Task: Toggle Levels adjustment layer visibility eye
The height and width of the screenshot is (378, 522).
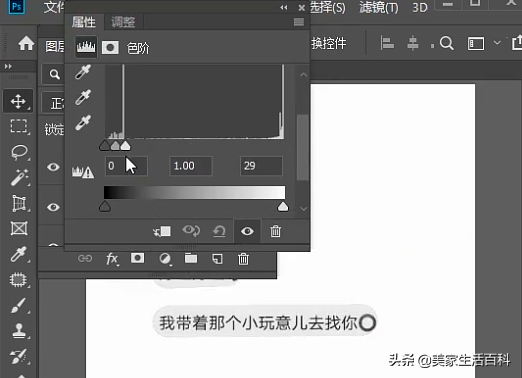Action: point(247,231)
